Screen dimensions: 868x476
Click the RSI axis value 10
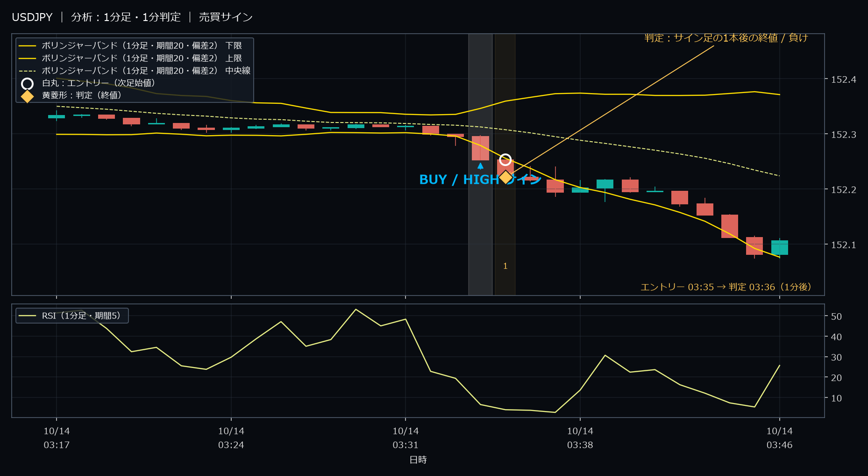click(836, 398)
